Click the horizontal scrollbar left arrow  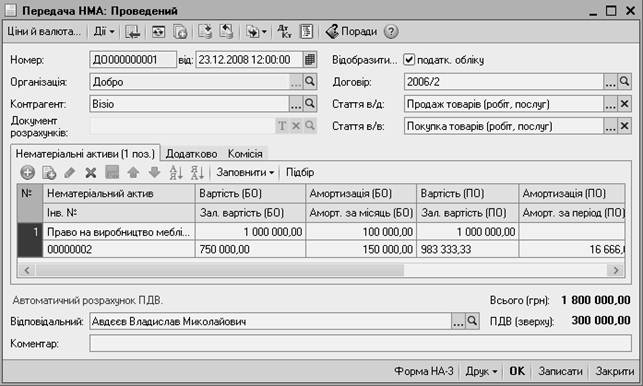click(x=27, y=270)
